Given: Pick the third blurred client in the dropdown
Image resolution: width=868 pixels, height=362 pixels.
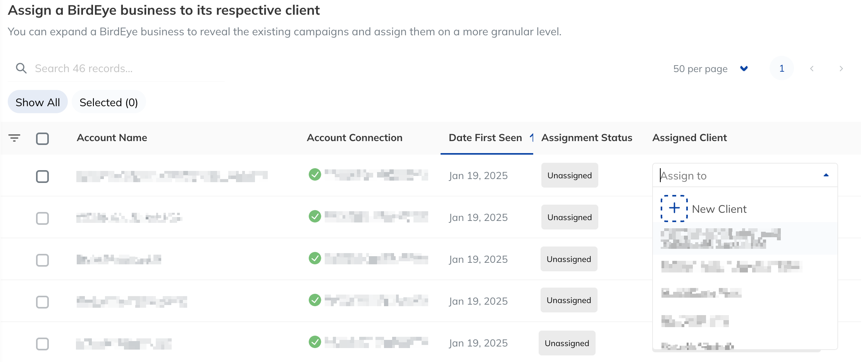Looking at the screenshot, I should pos(745,293).
